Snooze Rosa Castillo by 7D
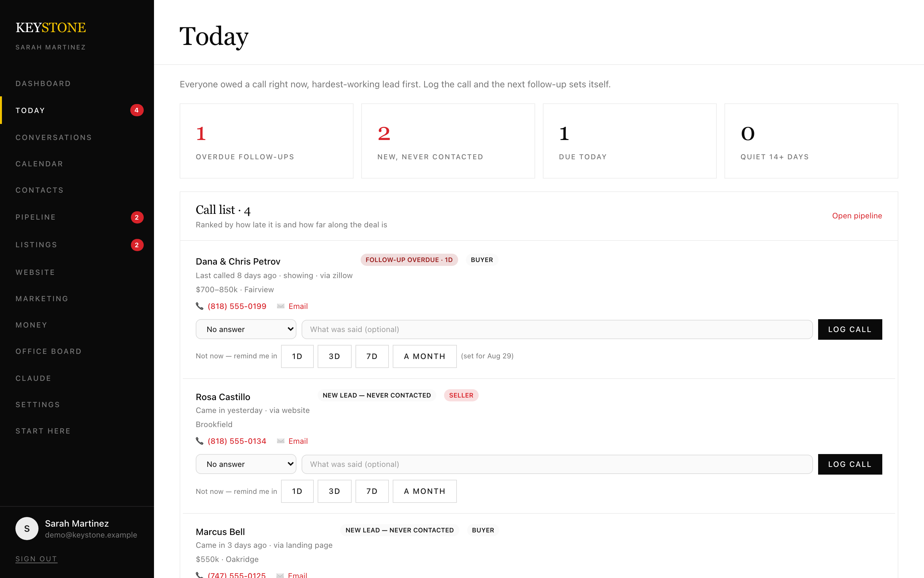924x578 pixels. (x=372, y=491)
